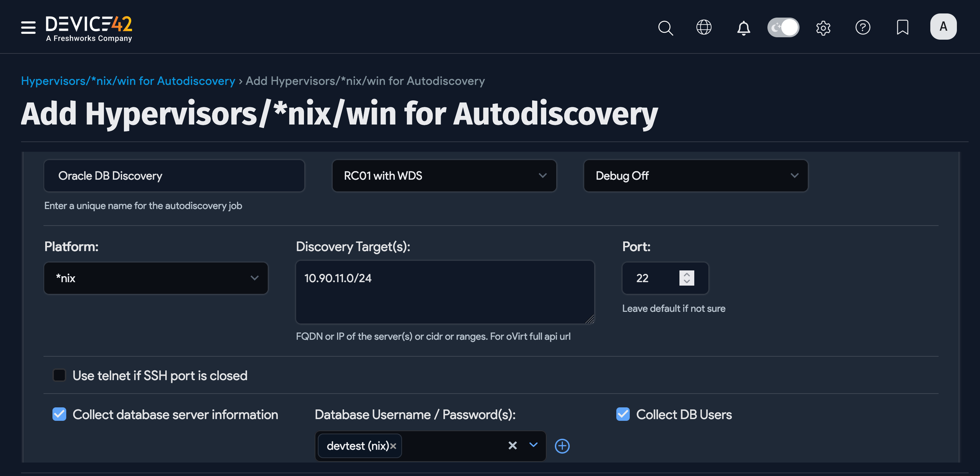Click the help question mark icon

[863, 27]
